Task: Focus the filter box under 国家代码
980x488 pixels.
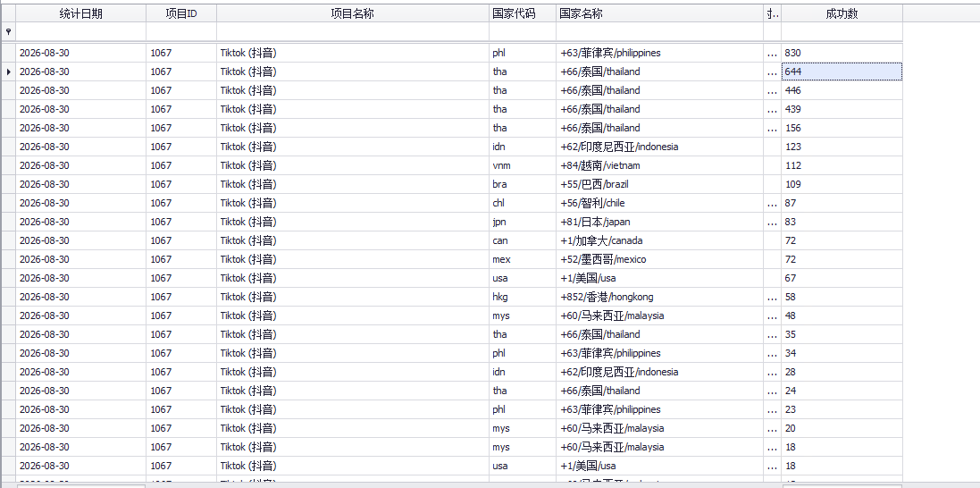Action: (524, 31)
